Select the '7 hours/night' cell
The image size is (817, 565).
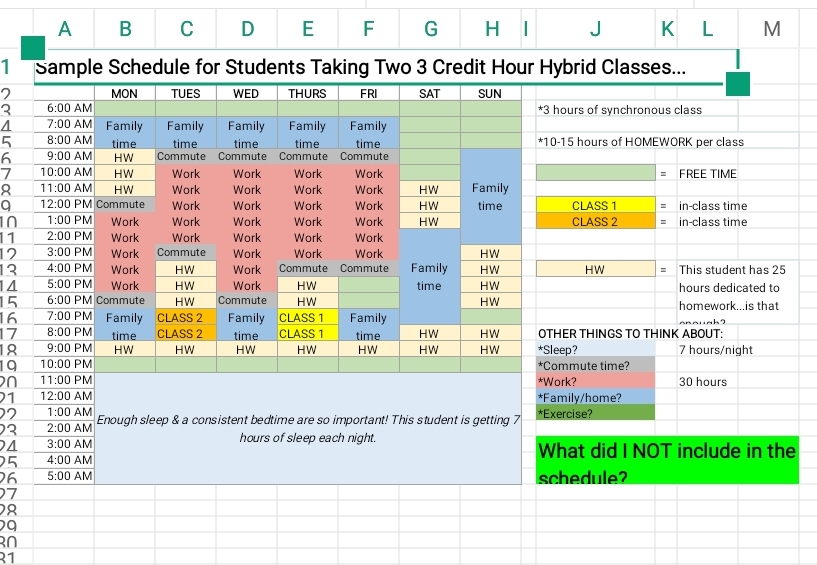coord(715,349)
